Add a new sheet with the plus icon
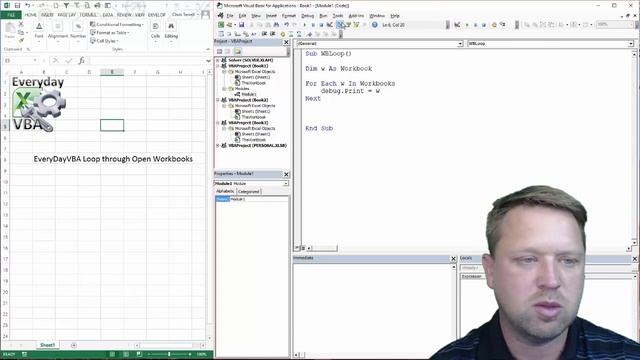Image resolution: width=640 pixels, height=360 pixels. pyautogui.click(x=74, y=345)
